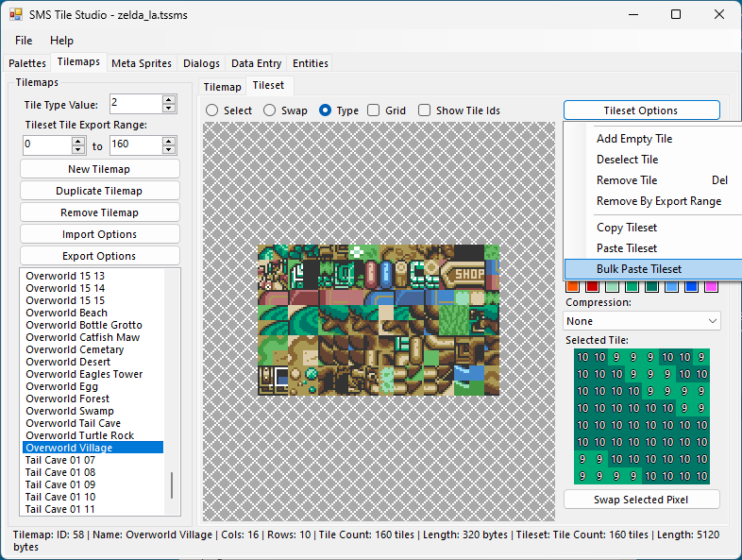
Task: Decrease the Tile Type Value with down arrow
Action: (169, 108)
